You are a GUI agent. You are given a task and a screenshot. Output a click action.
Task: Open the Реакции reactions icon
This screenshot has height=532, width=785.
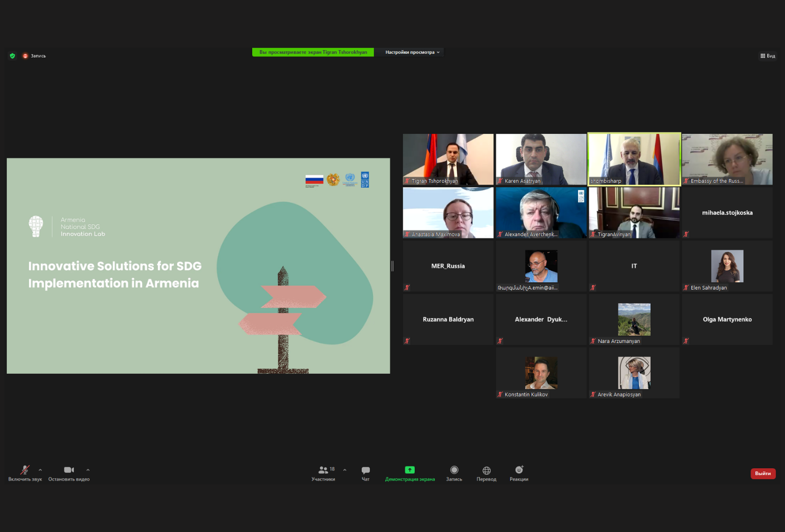click(x=518, y=470)
